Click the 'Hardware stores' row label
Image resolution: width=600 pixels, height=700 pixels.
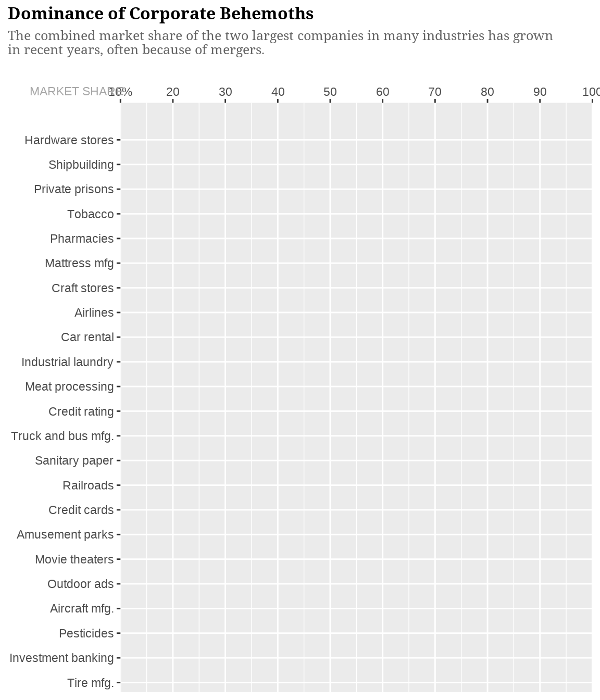69,141
